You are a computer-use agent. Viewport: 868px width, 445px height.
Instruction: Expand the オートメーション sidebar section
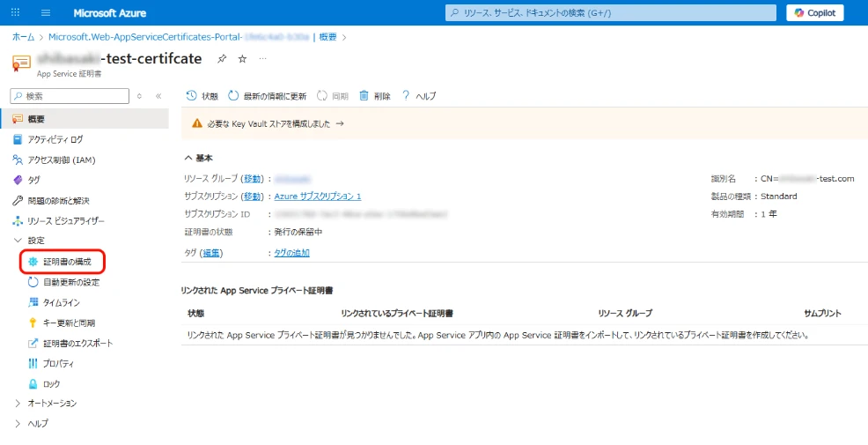pyautogui.click(x=18, y=404)
